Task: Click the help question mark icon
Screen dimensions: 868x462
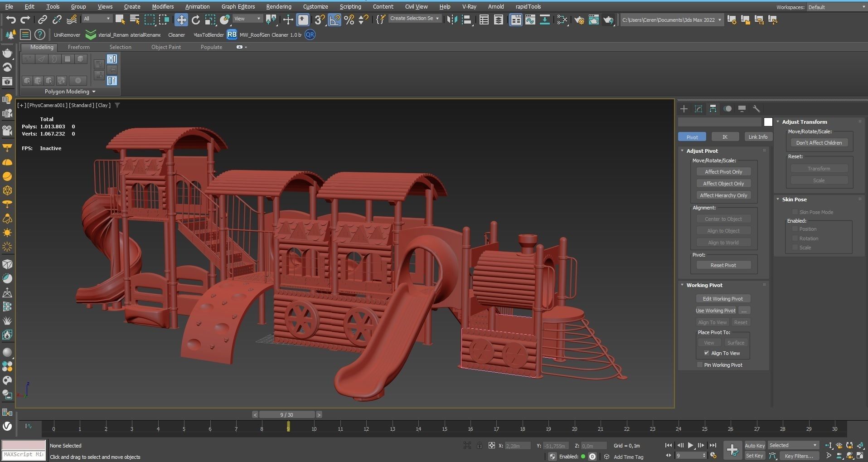Action: coord(40,34)
